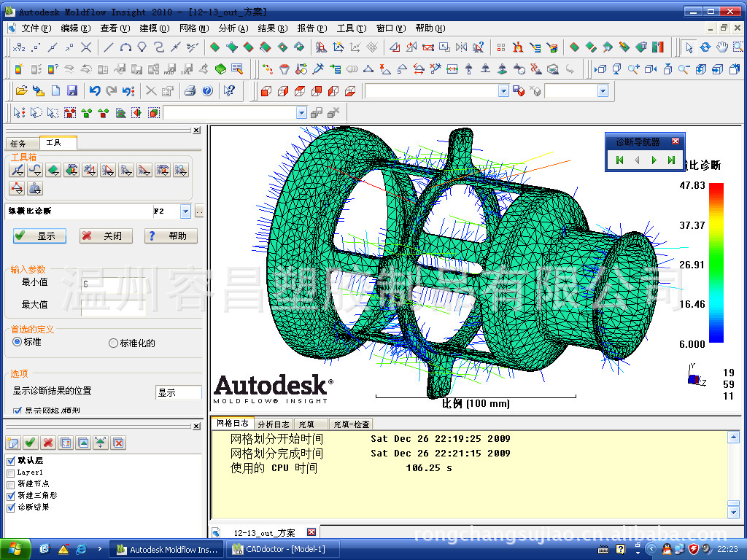747x560 pixels.
Task: Click the 最大值 input field
Action: 113,307
